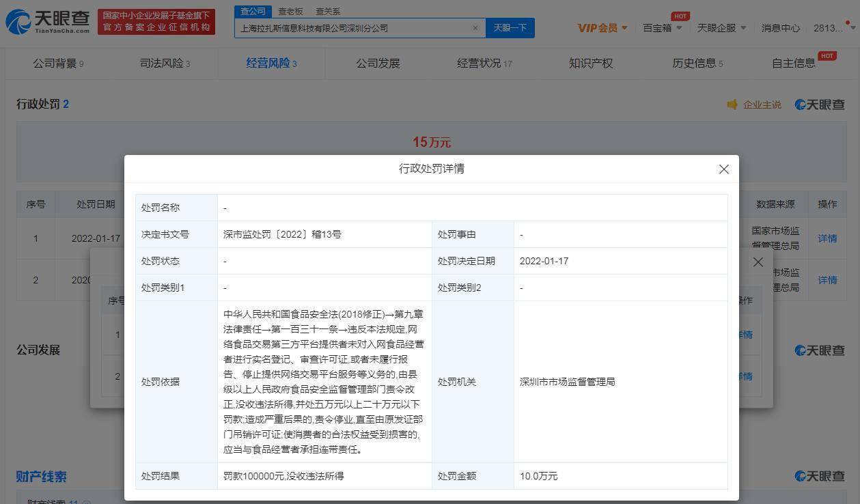
Task: Click the 处罚金额 label cell
Action: point(473,476)
